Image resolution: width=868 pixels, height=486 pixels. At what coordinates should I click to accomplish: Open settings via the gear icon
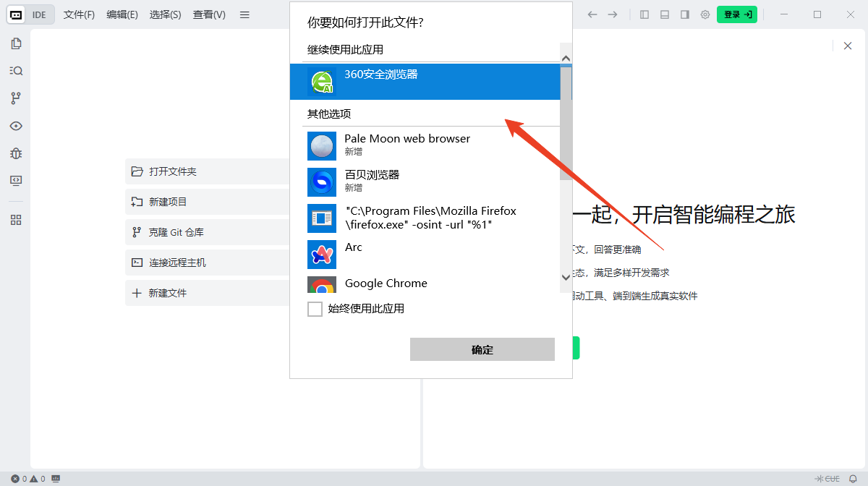[x=705, y=14]
